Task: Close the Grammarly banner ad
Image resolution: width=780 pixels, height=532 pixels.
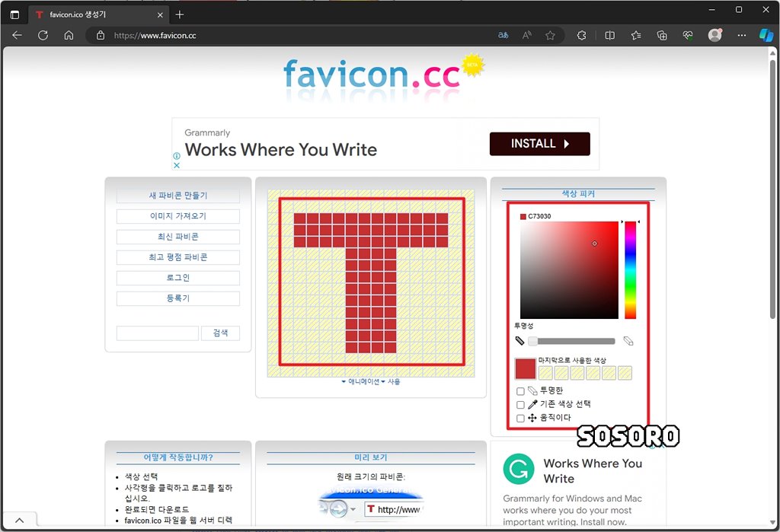Action: 177,165
